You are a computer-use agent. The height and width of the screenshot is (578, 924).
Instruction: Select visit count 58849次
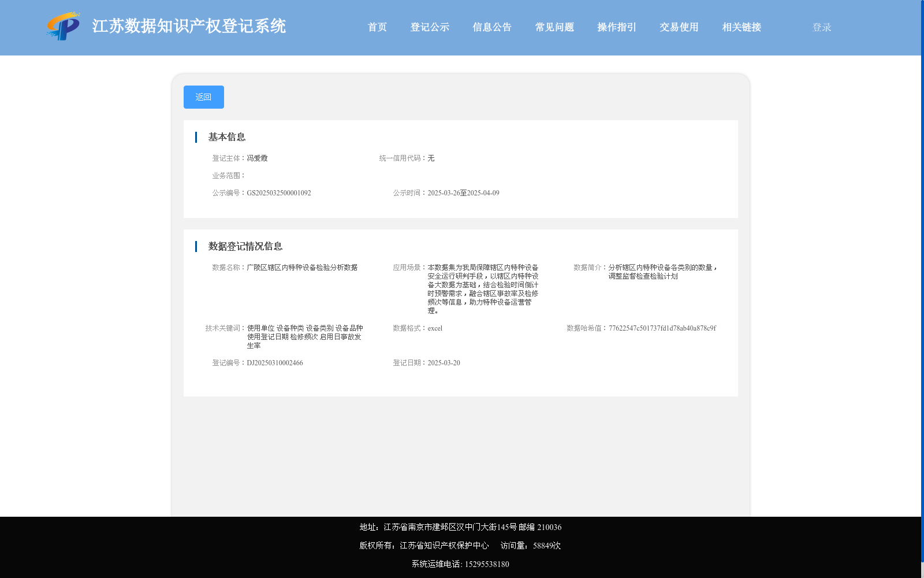[x=547, y=546]
